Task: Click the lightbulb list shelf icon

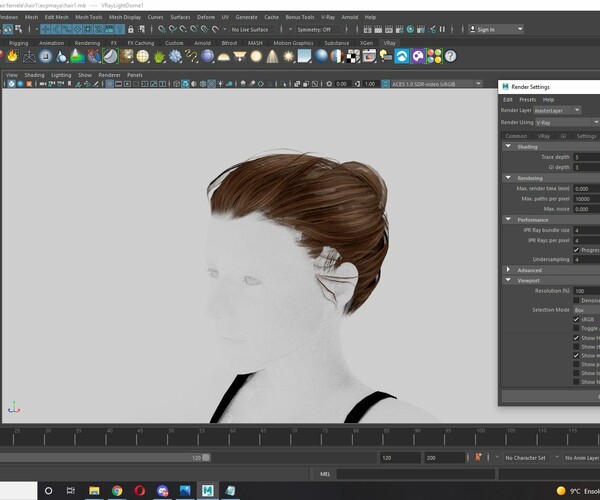Action: pyautogui.click(x=386, y=56)
